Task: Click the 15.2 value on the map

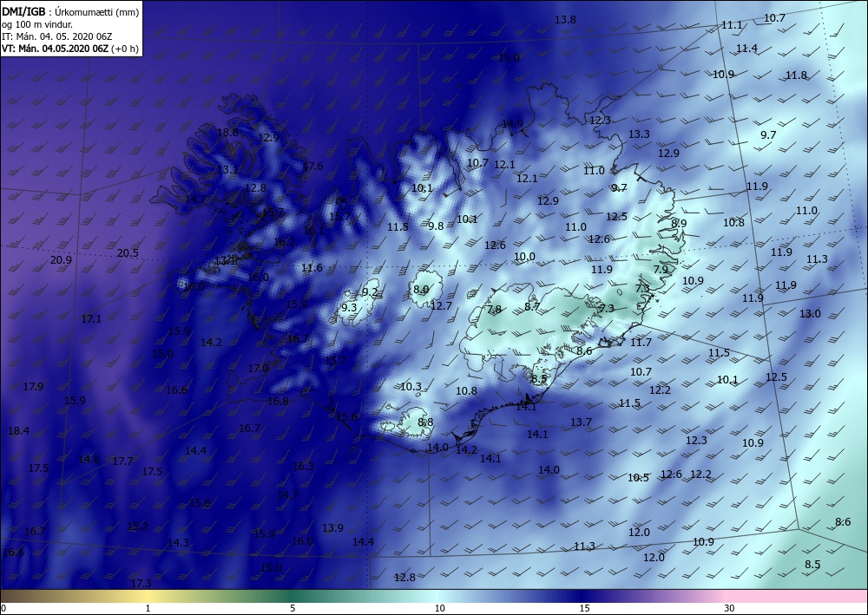Action: (x=137, y=526)
